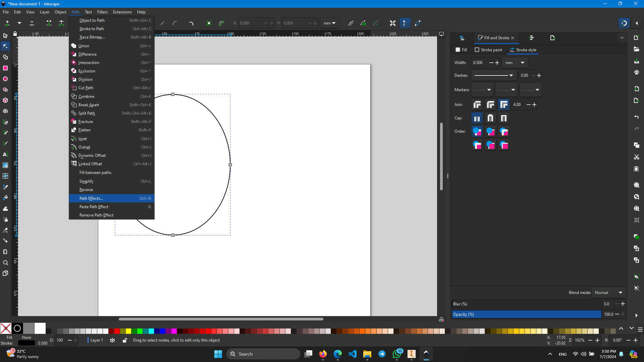The width and height of the screenshot is (644, 362).
Task: Toggle ruler guide lock icon
Action: click(x=15, y=34)
